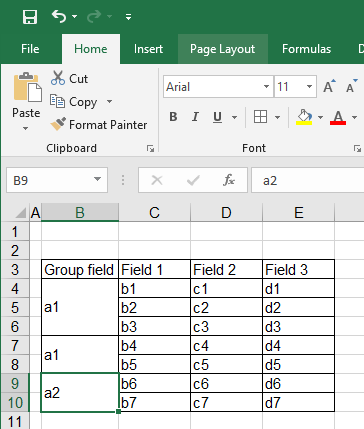Click the fill handle on cell a2
This screenshot has width=364, height=429.
[119, 412]
